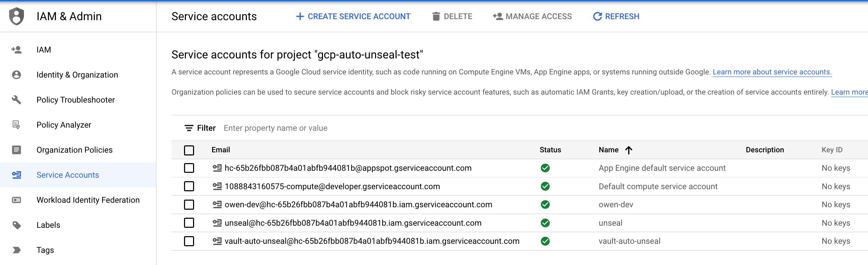This screenshot has width=868, height=265.
Task: Click the filter list icon beside Filter
Action: [x=189, y=128]
